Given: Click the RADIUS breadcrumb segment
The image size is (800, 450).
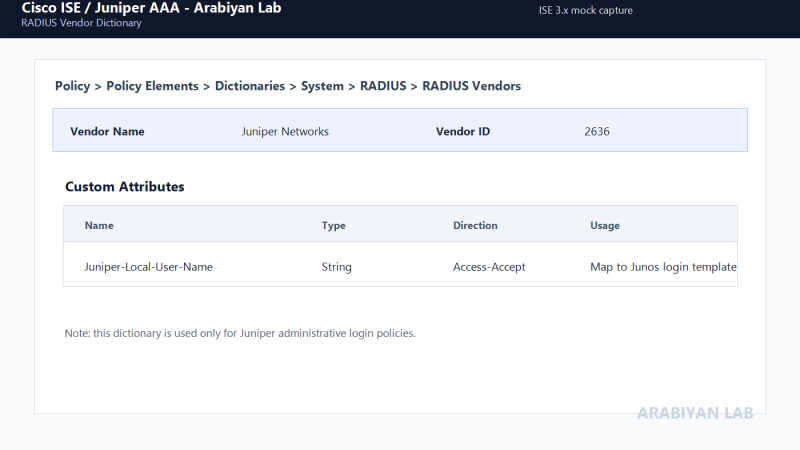Looking at the screenshot, I should (x=383, y=86).
